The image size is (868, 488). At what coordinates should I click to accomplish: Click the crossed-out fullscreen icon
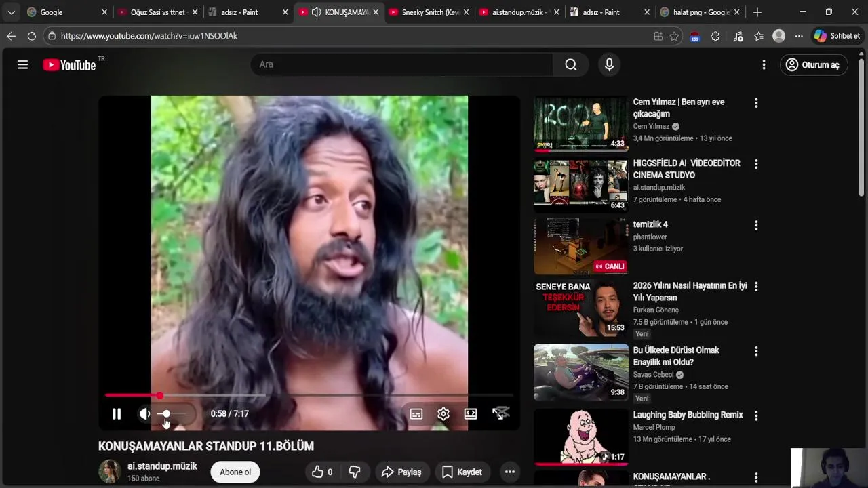500,413
